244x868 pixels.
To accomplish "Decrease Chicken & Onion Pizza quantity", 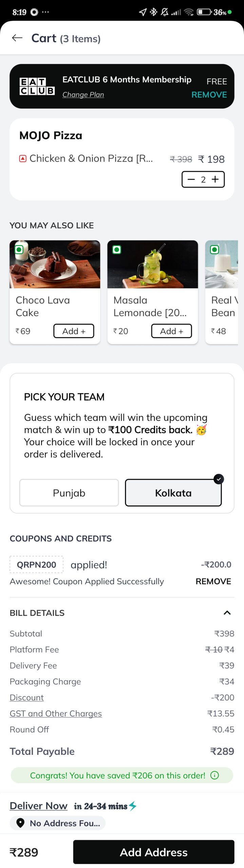I will click(191, 179).
